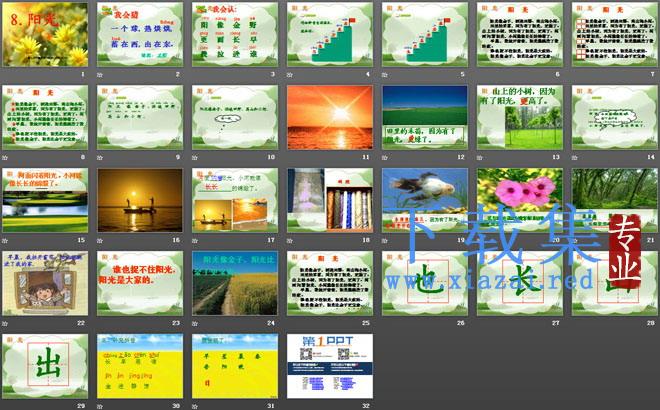Click the animation star under slide 13

pyautogui.click(x=479, y=157)
